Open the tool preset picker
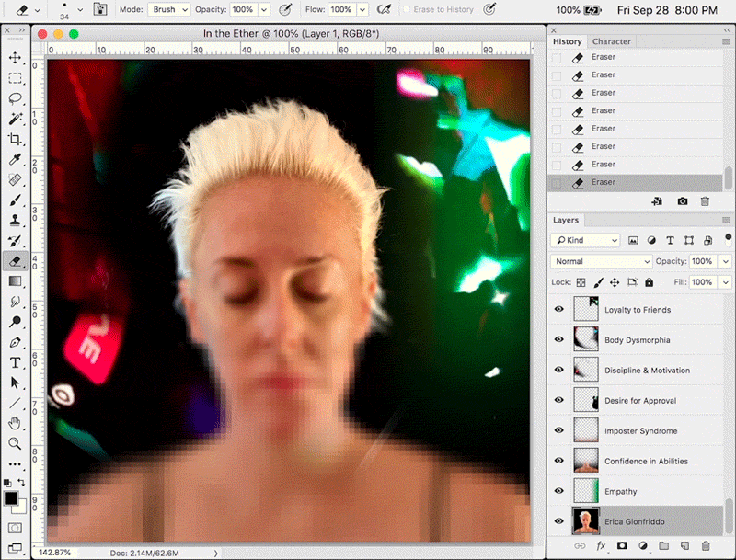 click(x=37, y=10)
